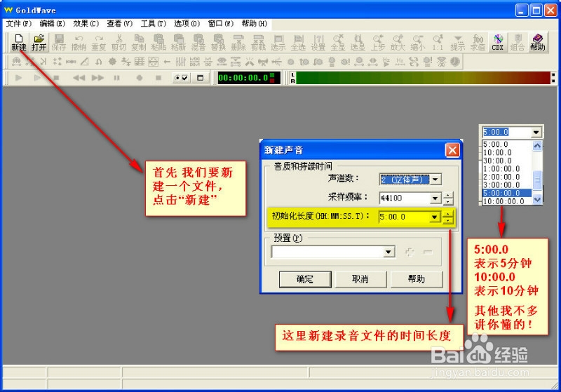Click the 求值 f(x) expression evaluator icon
The width and height of the screenshot is (561, 392).
478,42
